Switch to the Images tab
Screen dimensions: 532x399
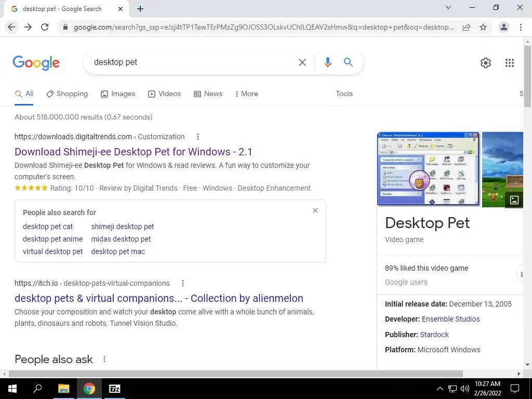tap(118, 94)
